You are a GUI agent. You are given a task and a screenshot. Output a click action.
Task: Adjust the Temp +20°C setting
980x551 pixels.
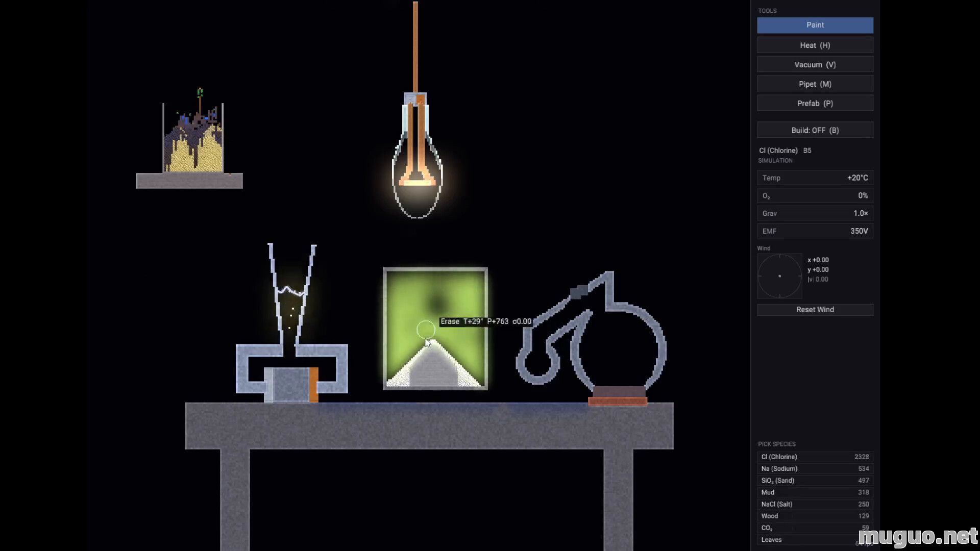(815, 178)
